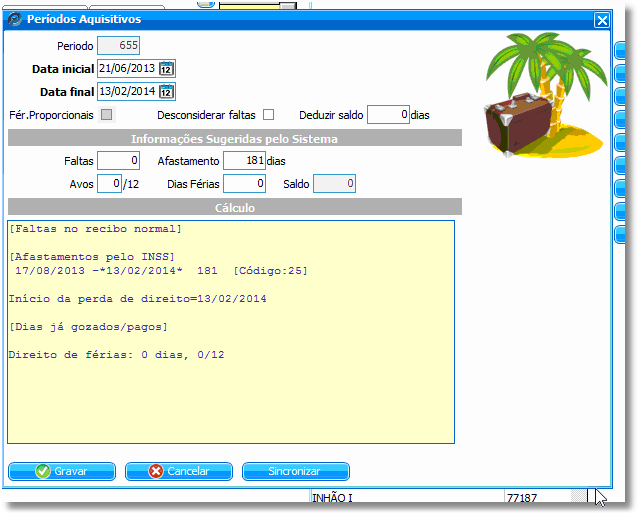Click the '[Faltas no recibo normal]' line
Viewport: 639px width, 516px height.
pos(95,229)
